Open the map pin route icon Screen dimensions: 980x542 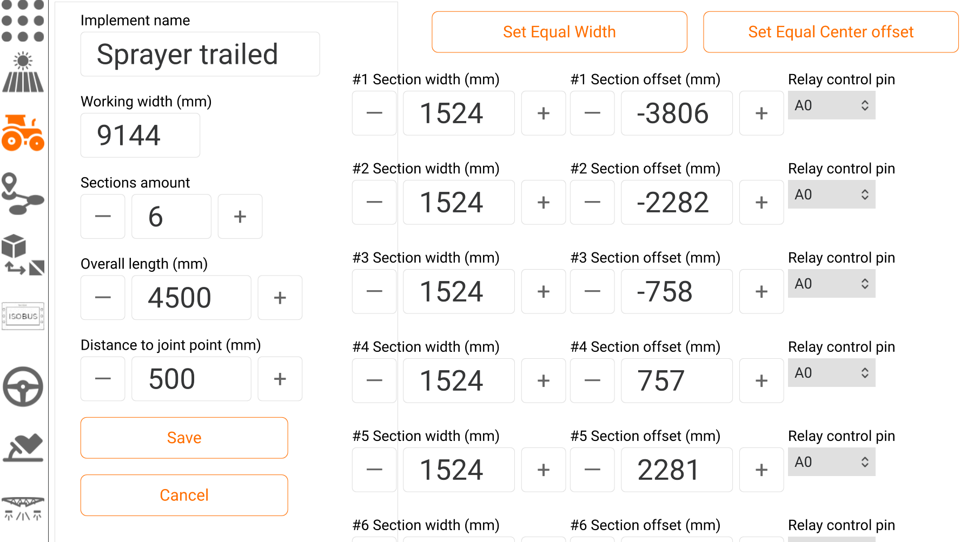tap(23, 193)
